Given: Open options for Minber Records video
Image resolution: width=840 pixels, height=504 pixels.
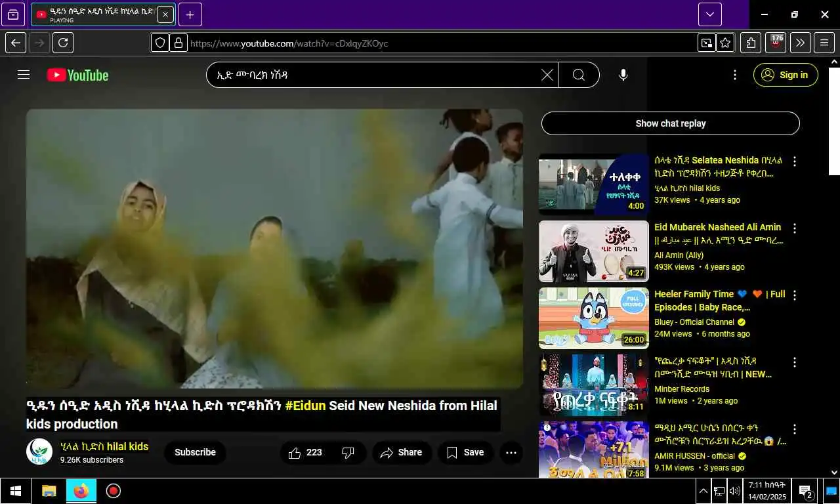Looking at the screenshot, I should (795, 362).
